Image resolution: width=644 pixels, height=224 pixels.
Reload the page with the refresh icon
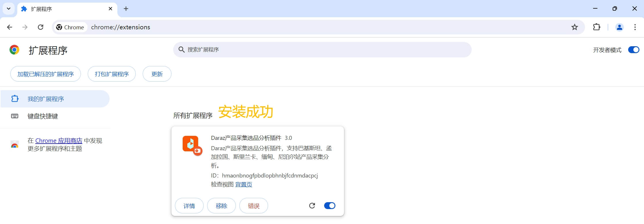(41, 27)
